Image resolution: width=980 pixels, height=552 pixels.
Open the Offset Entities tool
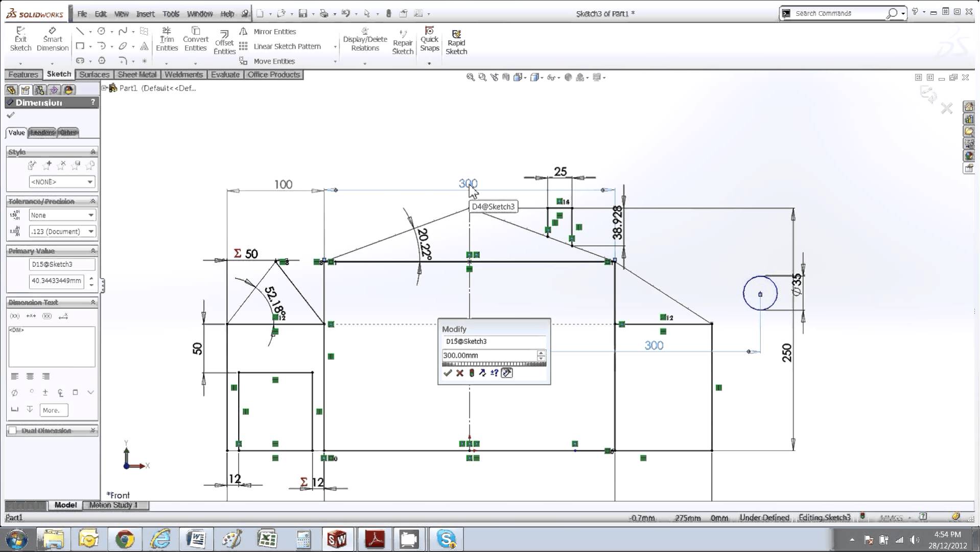click(x=224, y=41)
